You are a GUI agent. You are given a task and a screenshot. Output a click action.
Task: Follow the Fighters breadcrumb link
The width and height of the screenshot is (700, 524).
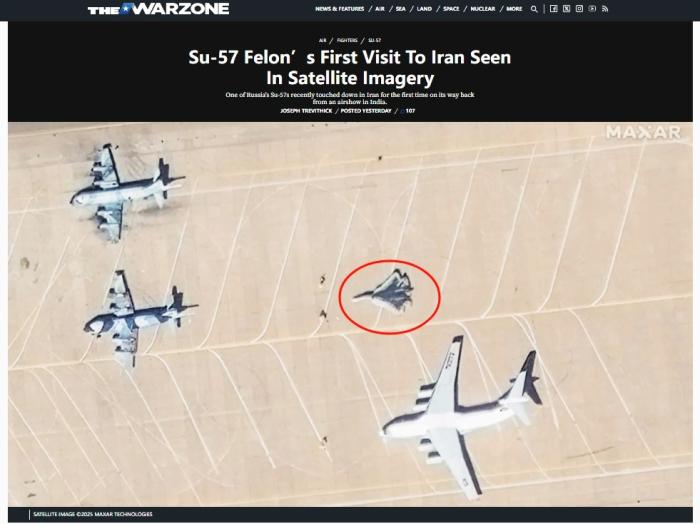[347, 40]
